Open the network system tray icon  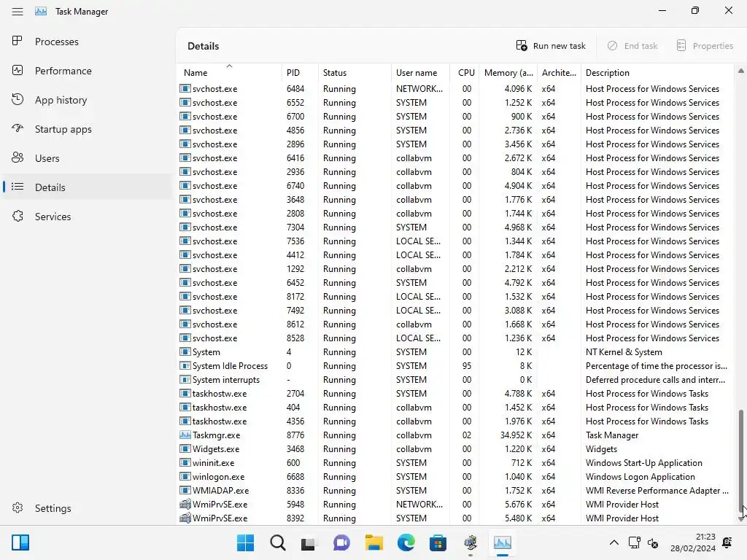pyautogui.click(x=634, y=542)
